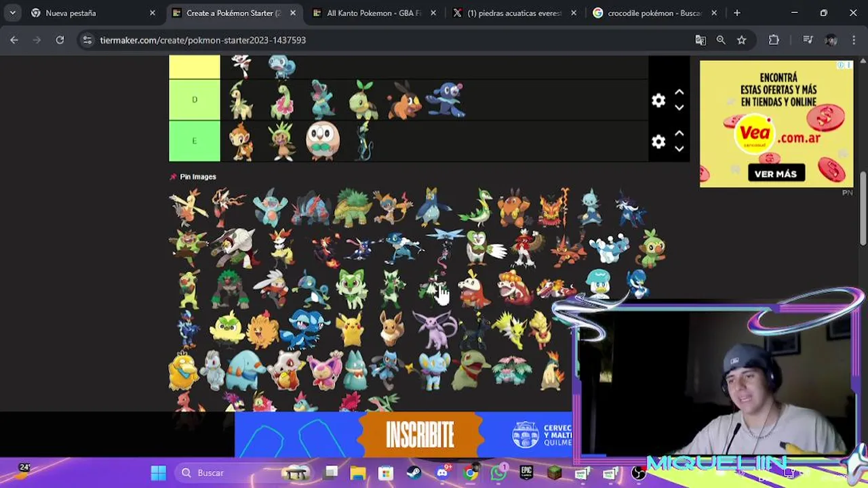Switch to piedras acuaticas X tab
868x488 pixels.
coord(514,13)
